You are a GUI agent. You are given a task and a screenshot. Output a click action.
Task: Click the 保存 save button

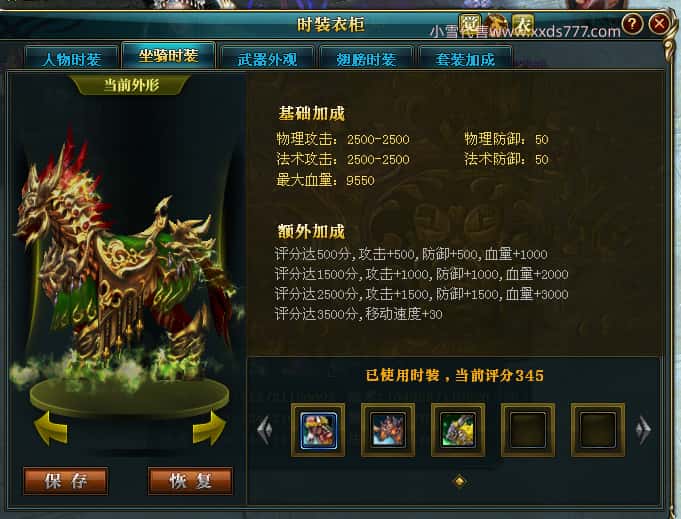[66, 481]
